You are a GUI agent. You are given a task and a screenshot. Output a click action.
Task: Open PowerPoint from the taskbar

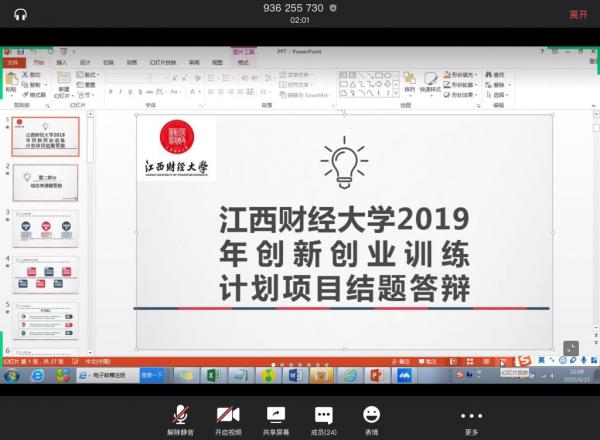(x=377, y=376)
